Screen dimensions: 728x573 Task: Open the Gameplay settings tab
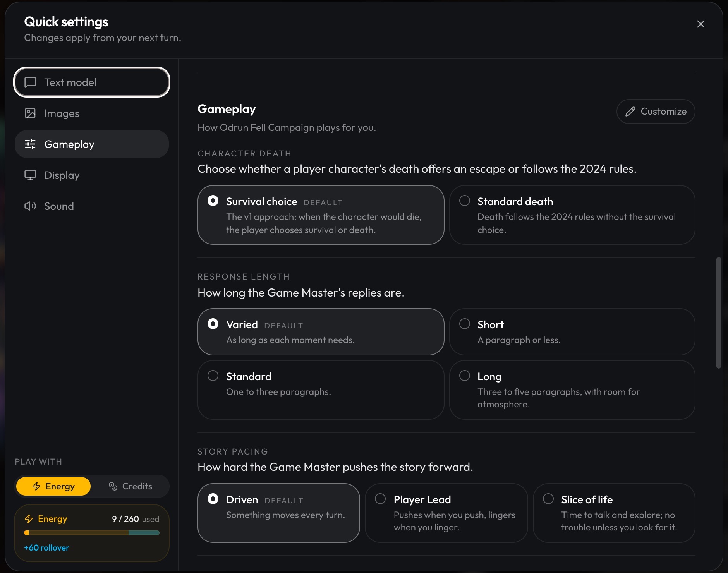92,144
